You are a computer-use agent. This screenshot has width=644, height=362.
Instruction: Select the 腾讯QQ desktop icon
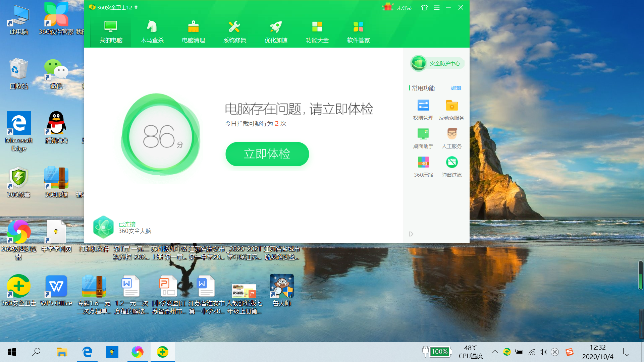coord(56,127)
